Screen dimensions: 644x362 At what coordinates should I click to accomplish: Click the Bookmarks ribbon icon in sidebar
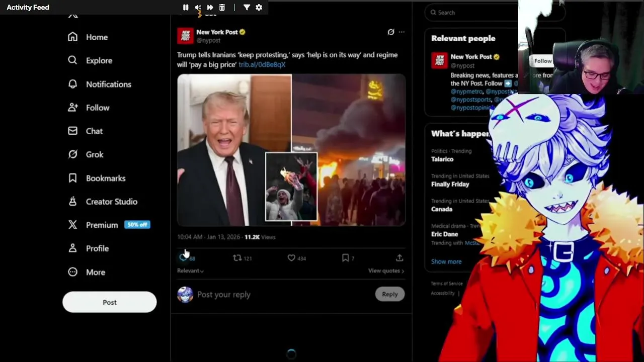pyautogui.click(x=73, y=178)
